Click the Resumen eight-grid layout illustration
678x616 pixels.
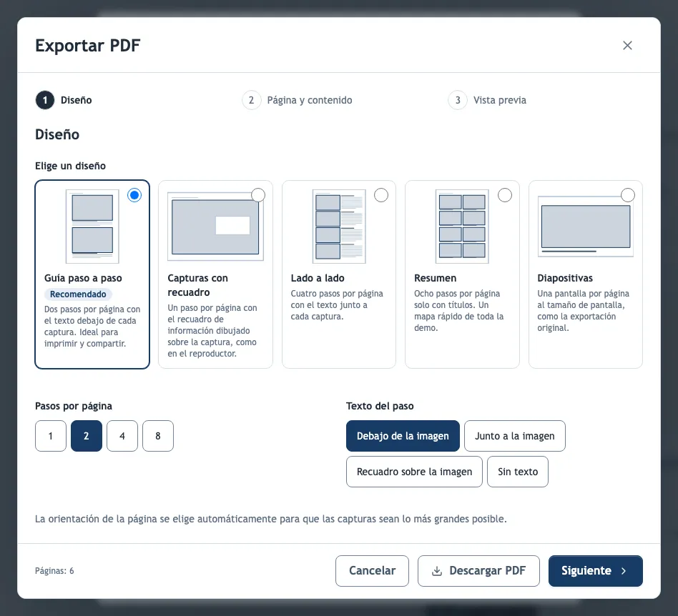click(x=462, y=227)
